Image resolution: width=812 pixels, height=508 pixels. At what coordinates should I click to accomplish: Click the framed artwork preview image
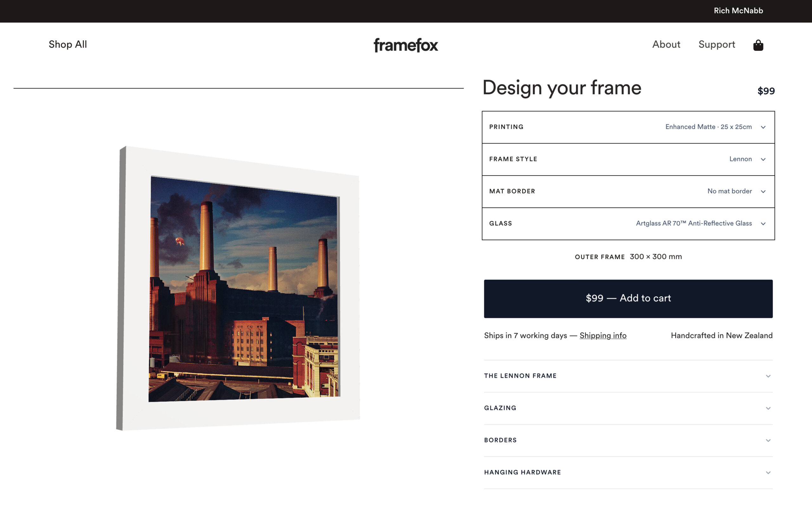238,288
